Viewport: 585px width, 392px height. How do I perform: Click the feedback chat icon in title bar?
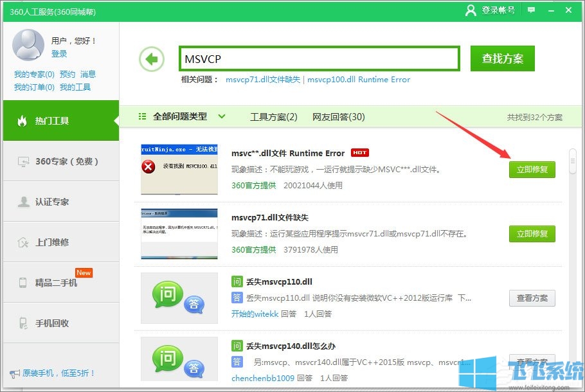click(530, 10)
